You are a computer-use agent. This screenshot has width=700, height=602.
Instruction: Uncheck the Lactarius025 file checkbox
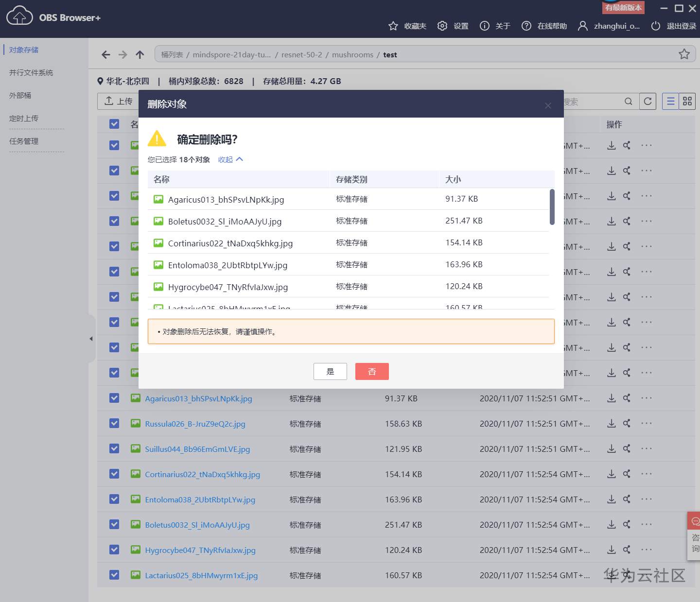114,575
